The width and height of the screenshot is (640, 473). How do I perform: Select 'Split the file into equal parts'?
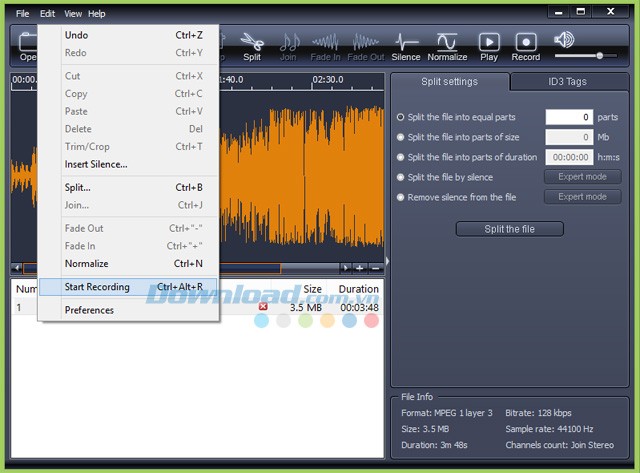click(401, 117)
